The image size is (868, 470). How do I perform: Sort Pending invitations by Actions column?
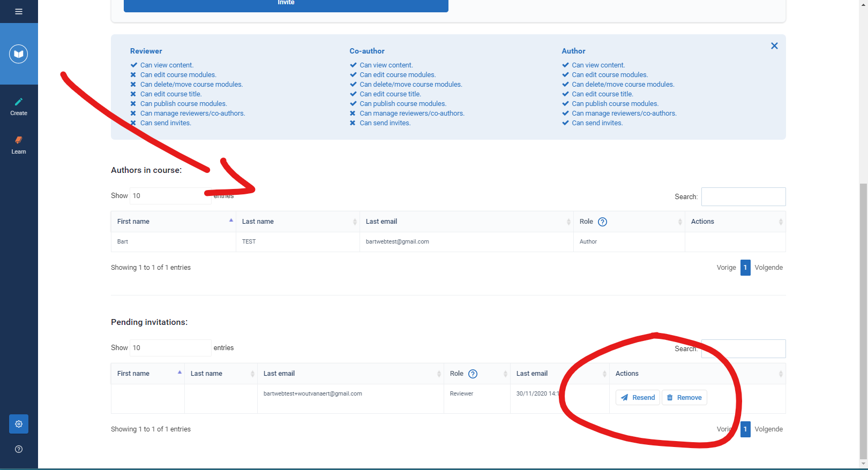click(698, 374)
